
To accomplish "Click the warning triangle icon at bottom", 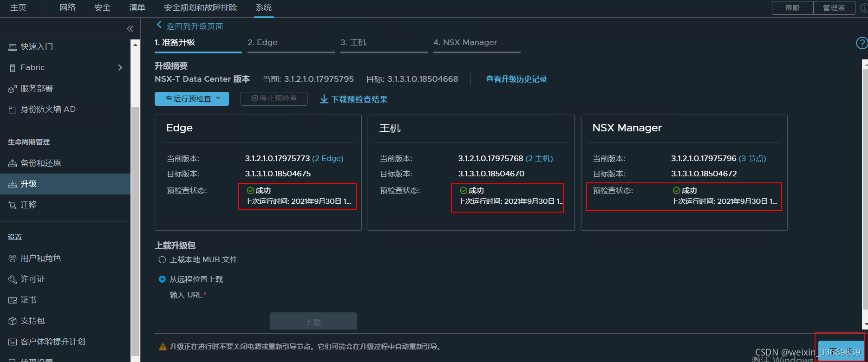I will (x=163, y=347).
